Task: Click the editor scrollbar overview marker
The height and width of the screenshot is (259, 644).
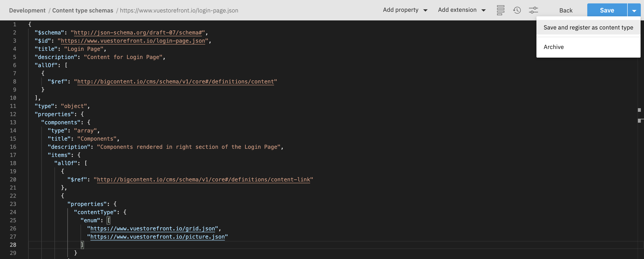Action: coord(639,110)
